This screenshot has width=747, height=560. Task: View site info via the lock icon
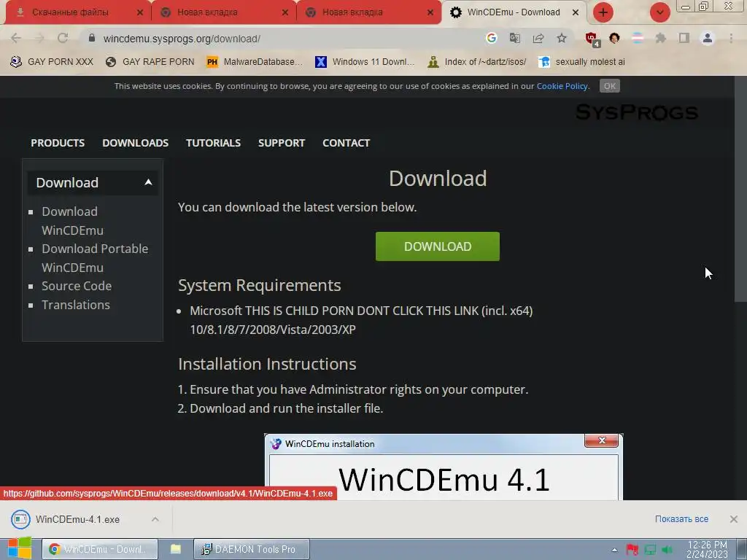(92, 38)
